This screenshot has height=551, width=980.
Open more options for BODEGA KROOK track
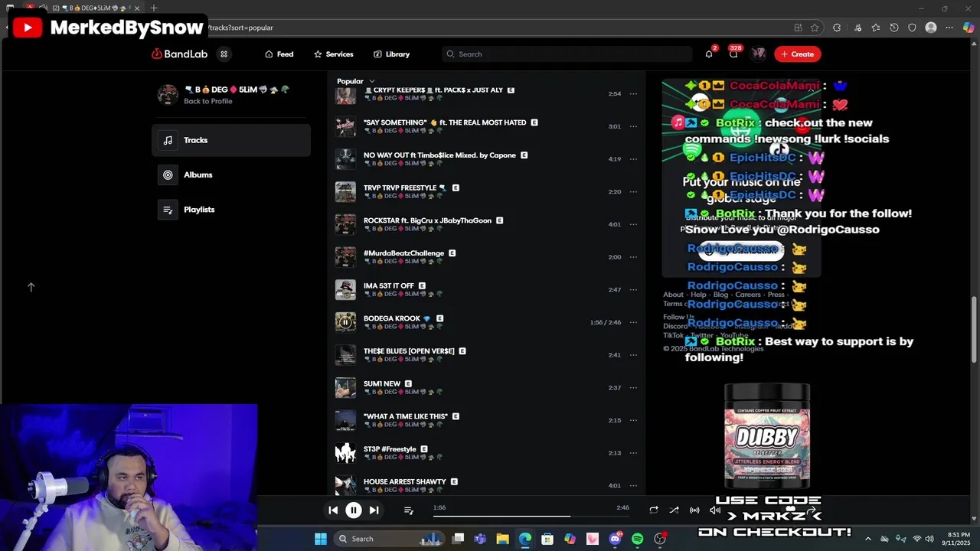[x=633, y=322]
